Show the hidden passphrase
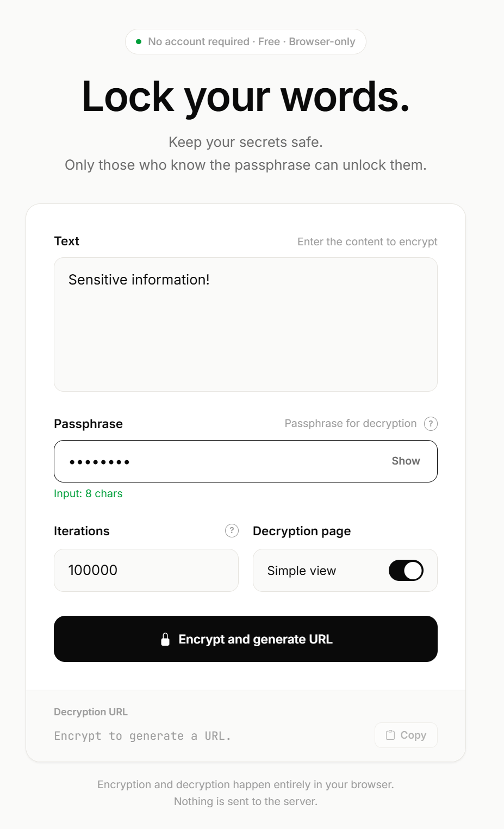 406,461
